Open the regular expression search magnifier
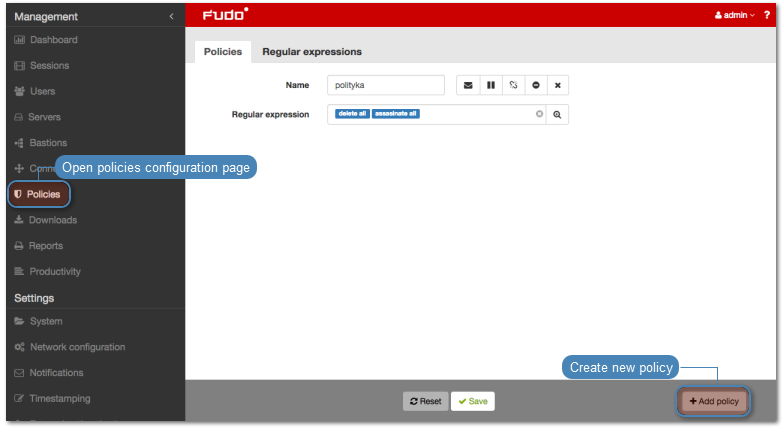The height and width of the screenshot is (429, 784). 558,115
